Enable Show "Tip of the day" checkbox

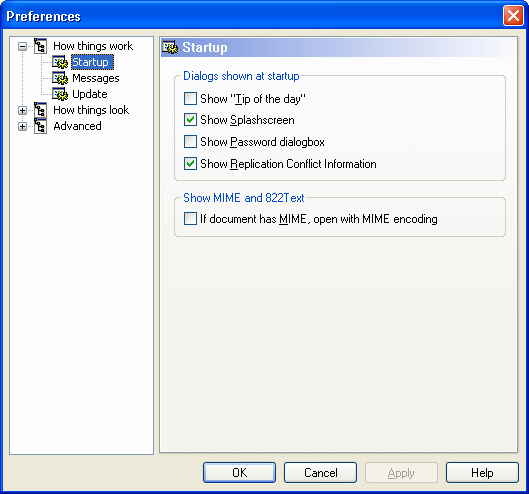coord(190,99)
